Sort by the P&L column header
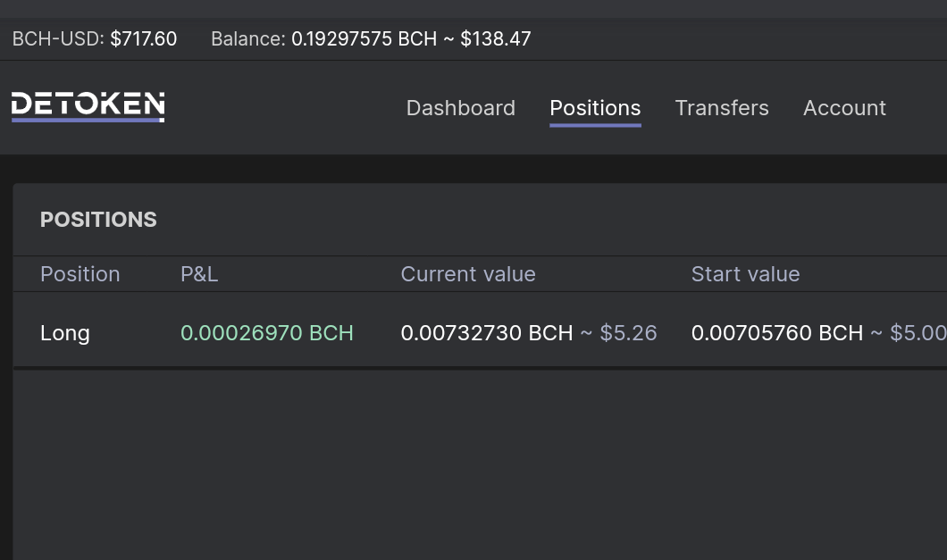This screenshot has width=947, height=560. 199,274
